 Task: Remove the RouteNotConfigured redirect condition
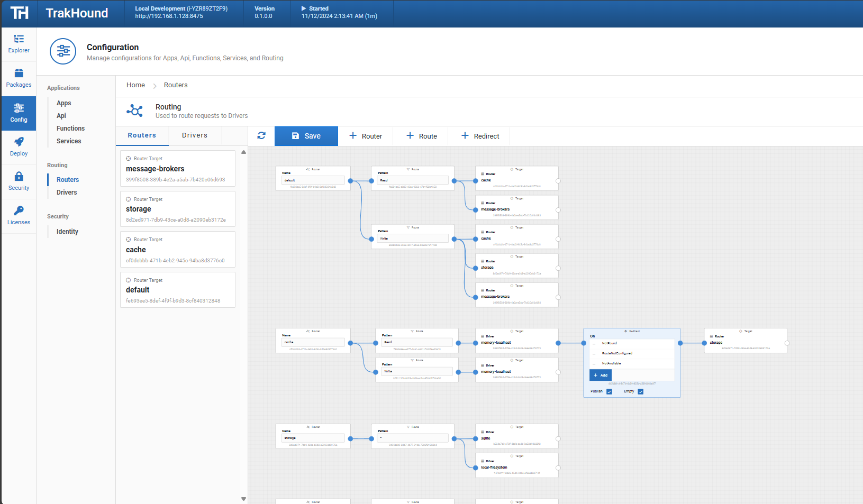[x=595, y=353]
